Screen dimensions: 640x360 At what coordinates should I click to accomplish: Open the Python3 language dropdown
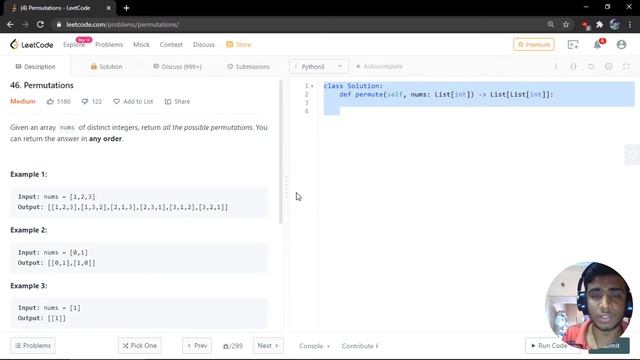pos(319,66)
